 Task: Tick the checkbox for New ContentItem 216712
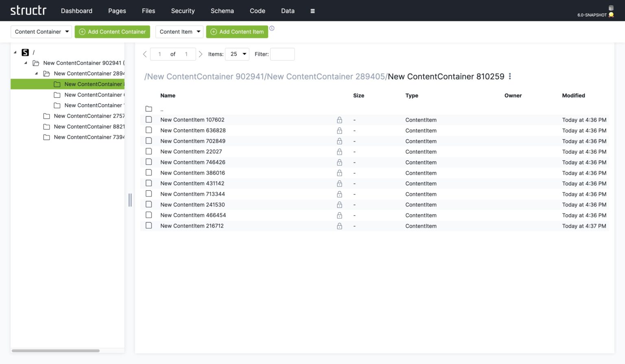(149, 225)
